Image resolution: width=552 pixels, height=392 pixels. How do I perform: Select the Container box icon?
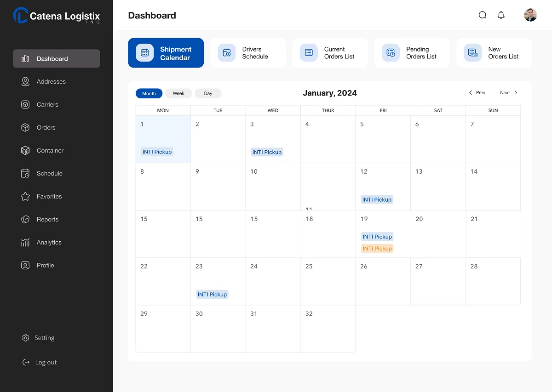(25, 151)
